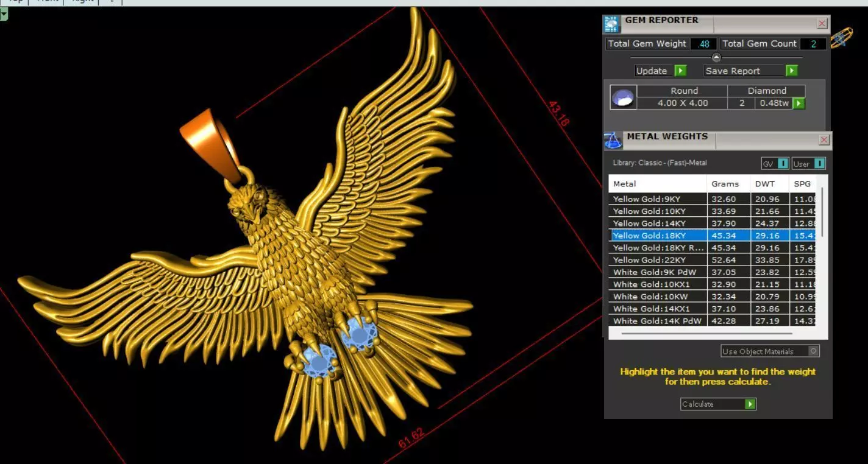Select the White Gold:9K PdW row
868x464 pixels.
click(x=712, y=272)
